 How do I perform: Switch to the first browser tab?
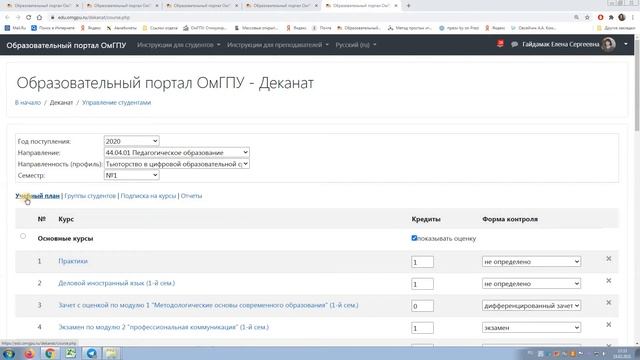point(41,6)
